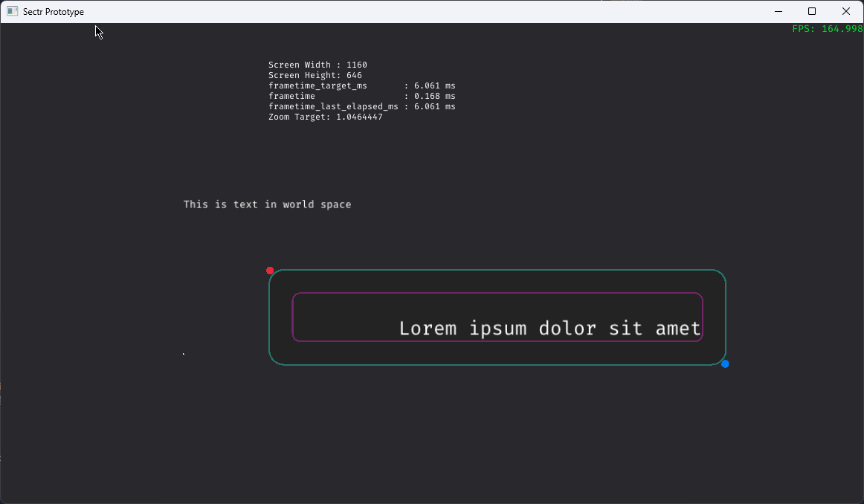This screenshot has height=504, width=864.
Task: Click the frametime 0.168 ms line
Action: (x=361, y=97)
